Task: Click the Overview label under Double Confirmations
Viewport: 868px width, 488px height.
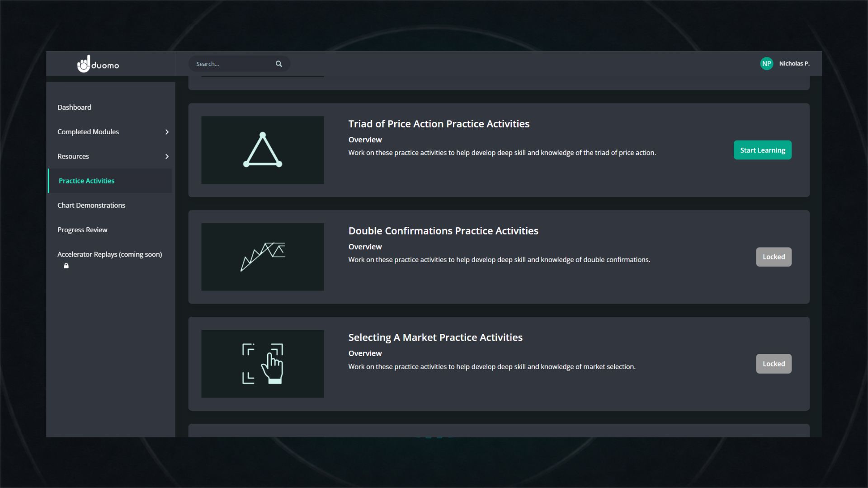Action: click(x=365, y=247)
